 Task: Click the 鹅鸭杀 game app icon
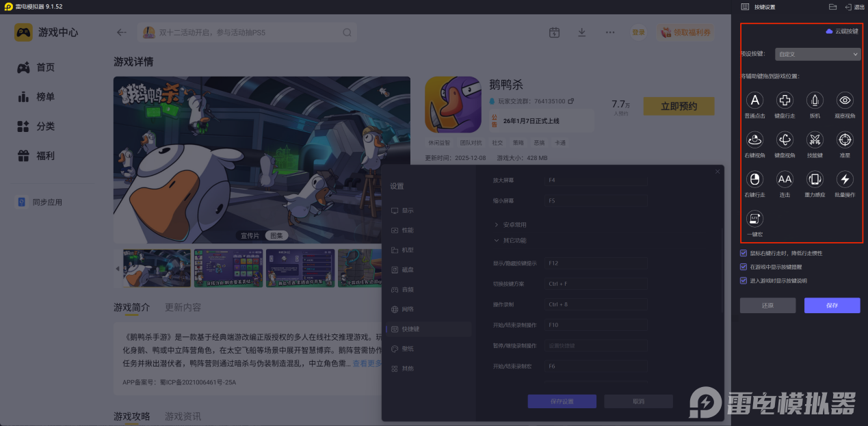[x=452, y=104]
